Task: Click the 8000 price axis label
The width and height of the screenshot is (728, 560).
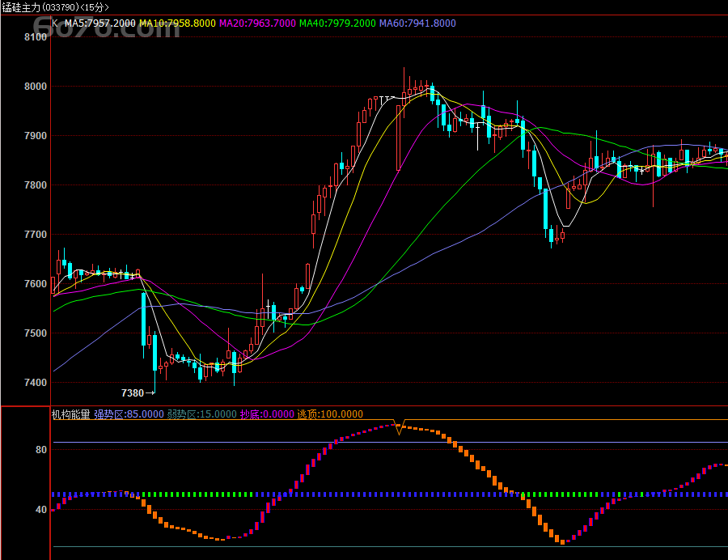Action: click(x=36, y=87)
